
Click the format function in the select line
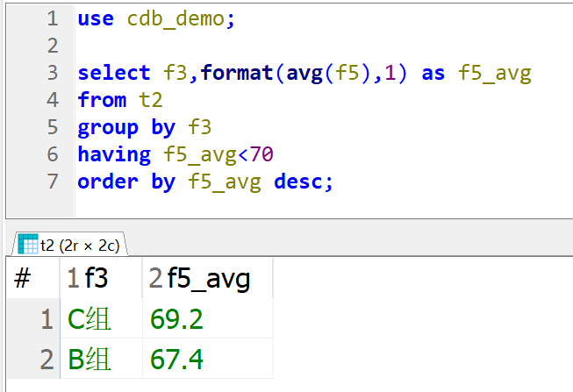[237, 73]
